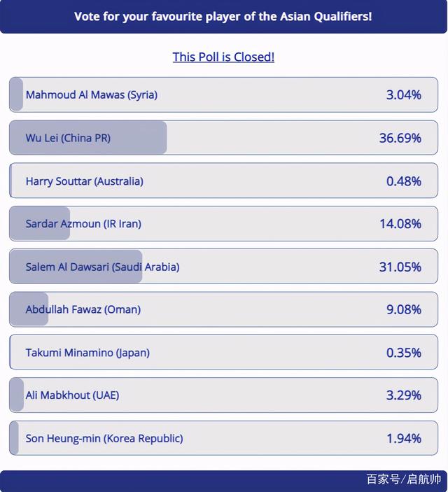
Task: Click the 0.48% percentage for Australia
Action: point(404,181)
